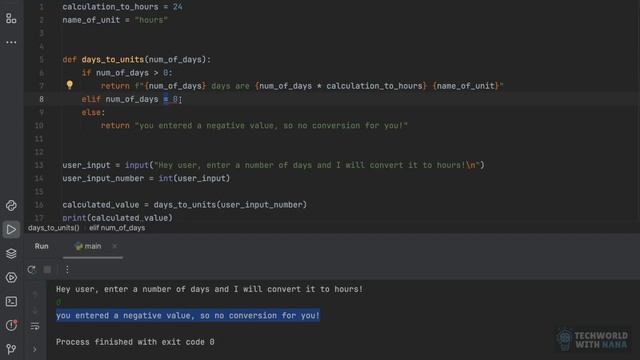Toggle soft-wrap in the run console
This screenshot has height=360, width=640.
[35, 326]
